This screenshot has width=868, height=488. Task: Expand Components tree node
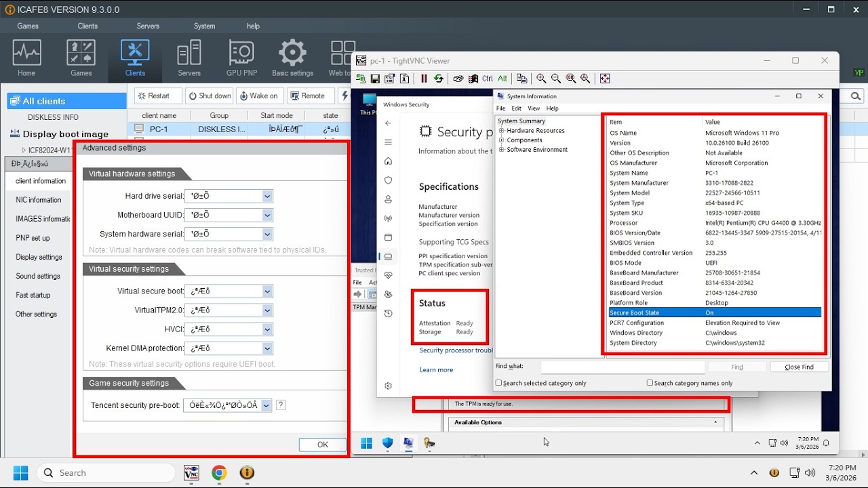[x=502, y=140]
